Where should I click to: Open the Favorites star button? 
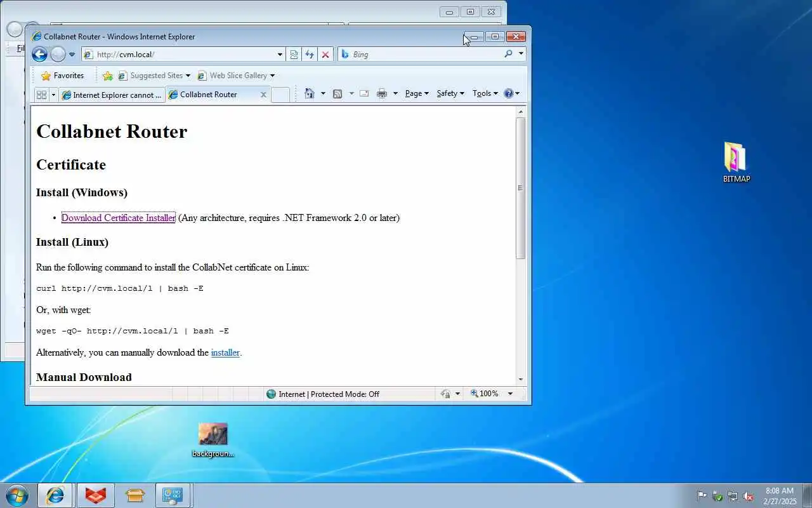pyautogui.click(x=62, y=76)
